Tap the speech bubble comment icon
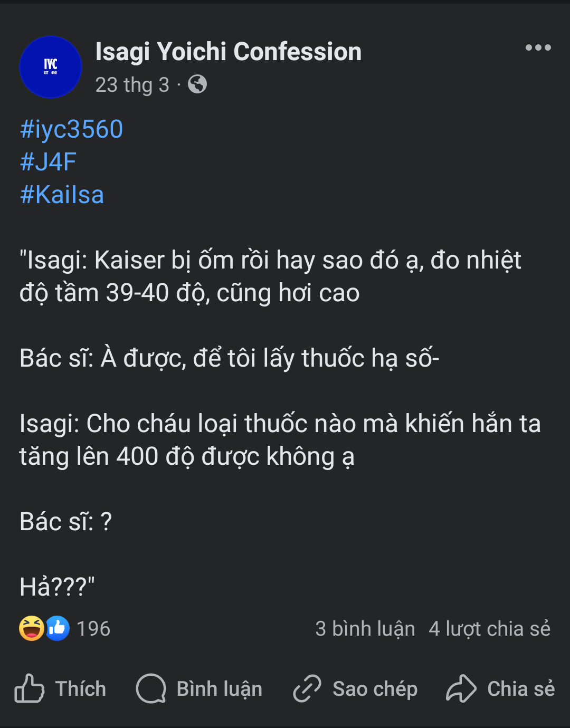This screenshot has width=570, height=728. pos(151,688)
